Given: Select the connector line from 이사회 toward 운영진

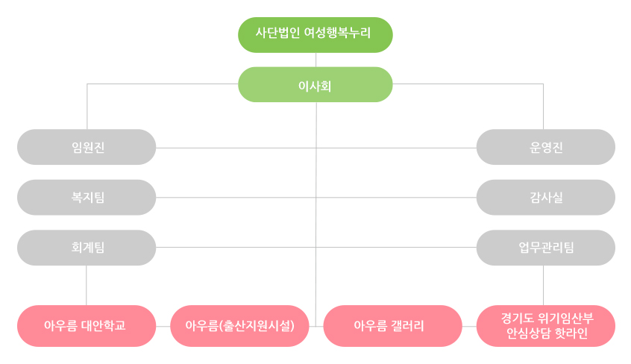Looking at the screenshot, I should [x=468, y=84].
